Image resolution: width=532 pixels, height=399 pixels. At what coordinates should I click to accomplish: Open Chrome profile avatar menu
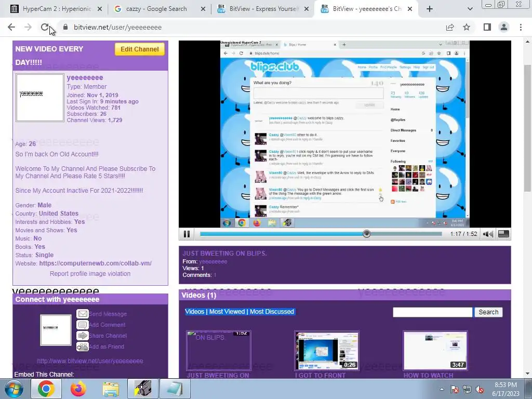tap(504, 27)
